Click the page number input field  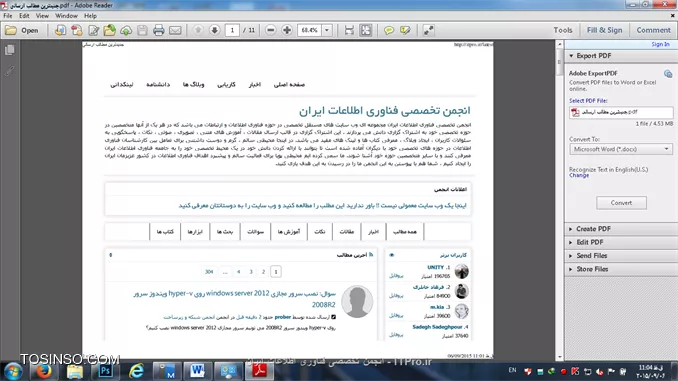[232, 30]
